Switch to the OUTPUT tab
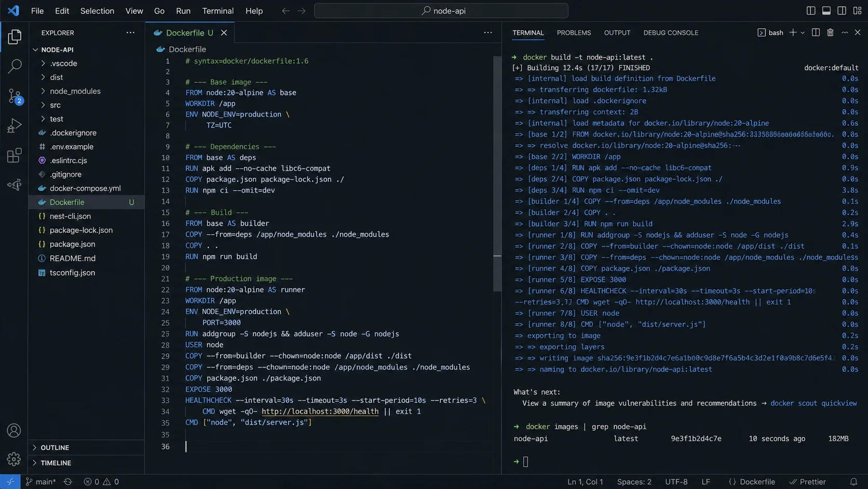The image size is (868, 489). (617, 33)
